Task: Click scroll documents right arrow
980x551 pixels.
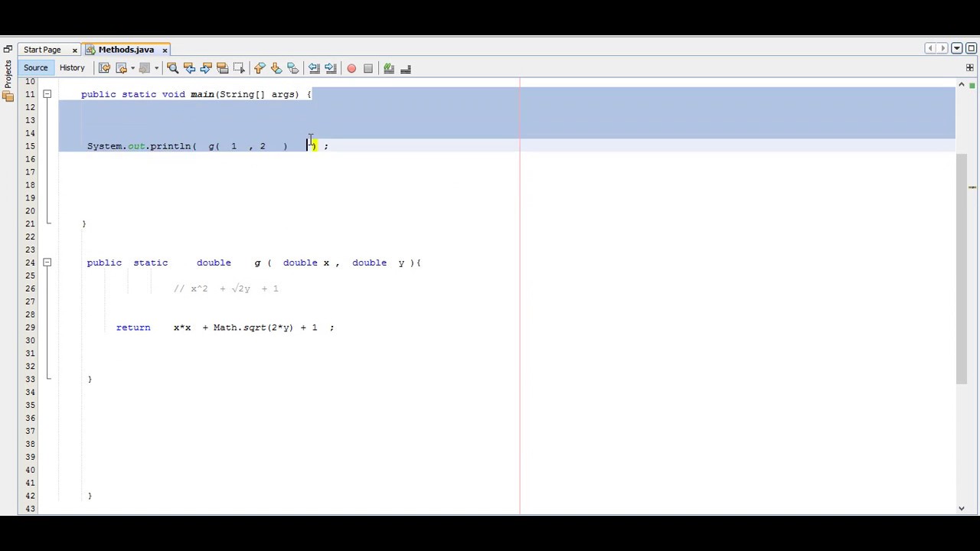Action: pos(943,48)
